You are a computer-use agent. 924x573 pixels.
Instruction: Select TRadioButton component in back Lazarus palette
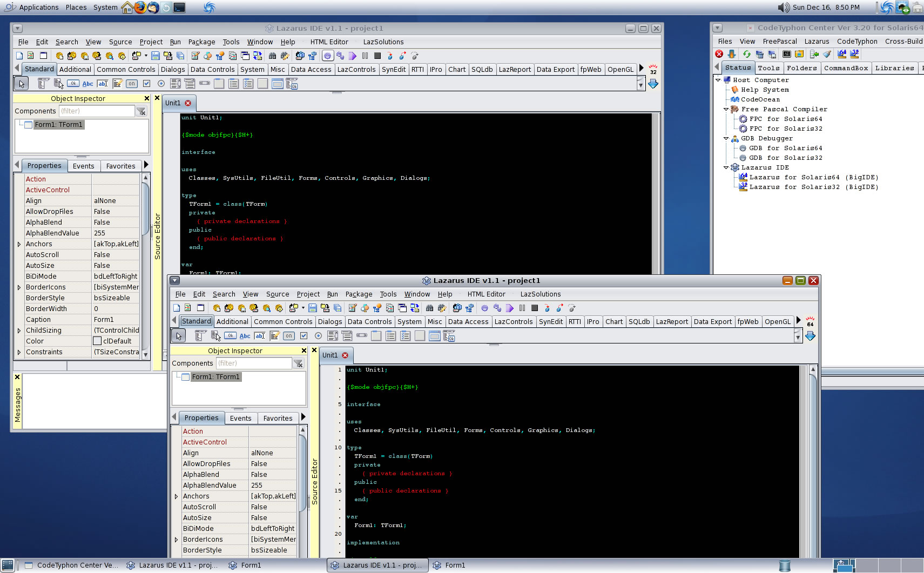tap(161, 84)
